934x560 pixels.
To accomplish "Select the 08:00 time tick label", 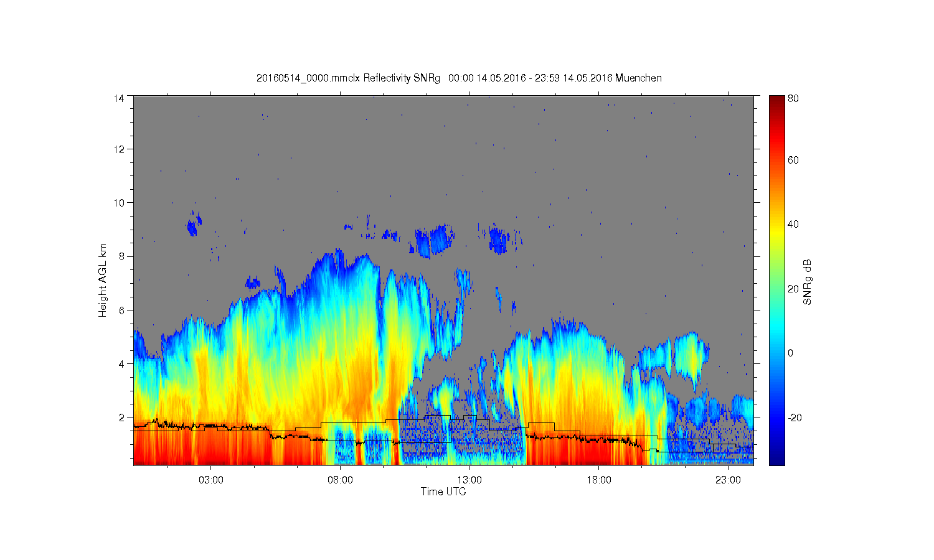I will click(341, 480).
